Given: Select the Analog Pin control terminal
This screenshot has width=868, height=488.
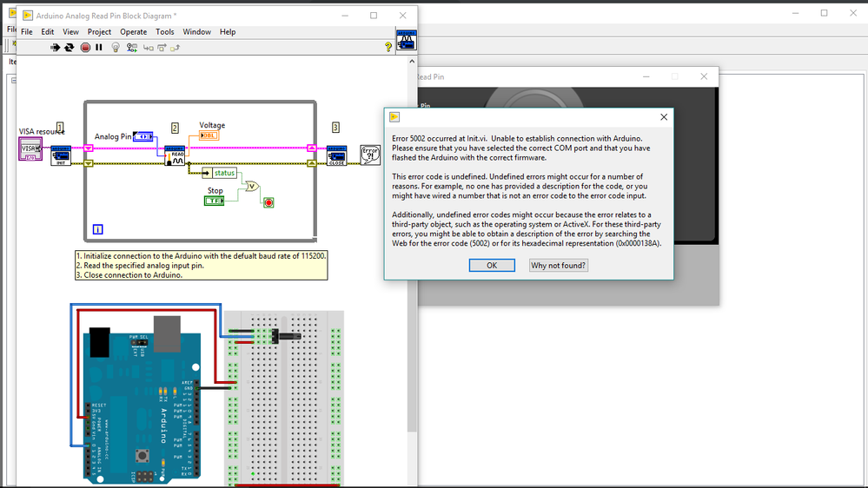Looking at the screenshot, I should 143,136.
